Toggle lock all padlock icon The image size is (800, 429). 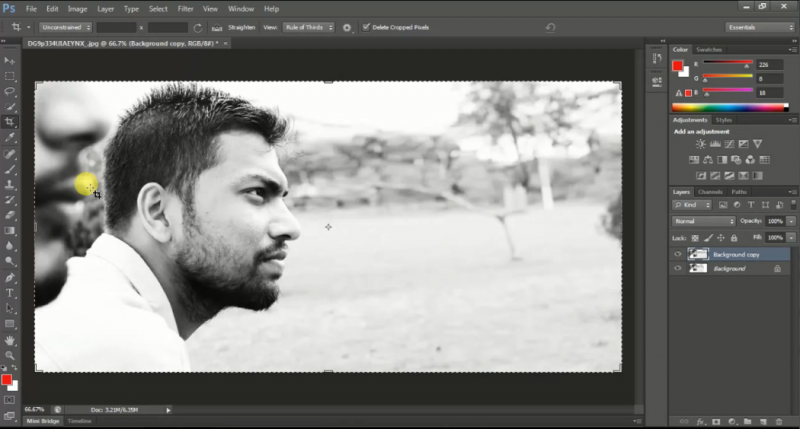coord(734,238)
